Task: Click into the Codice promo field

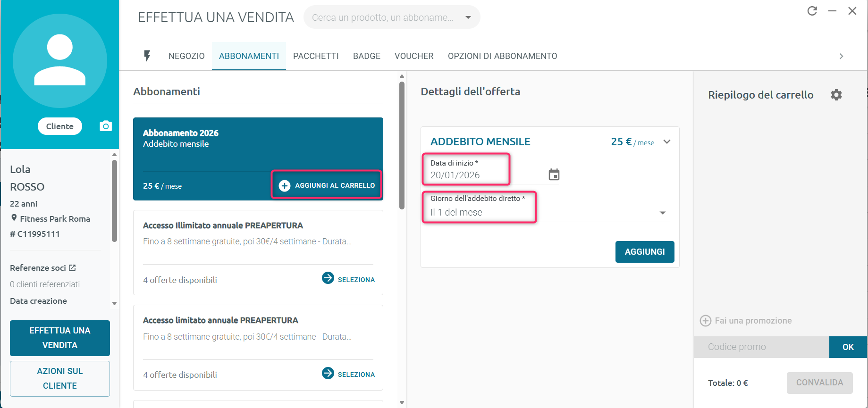Action: click(761, 347)
